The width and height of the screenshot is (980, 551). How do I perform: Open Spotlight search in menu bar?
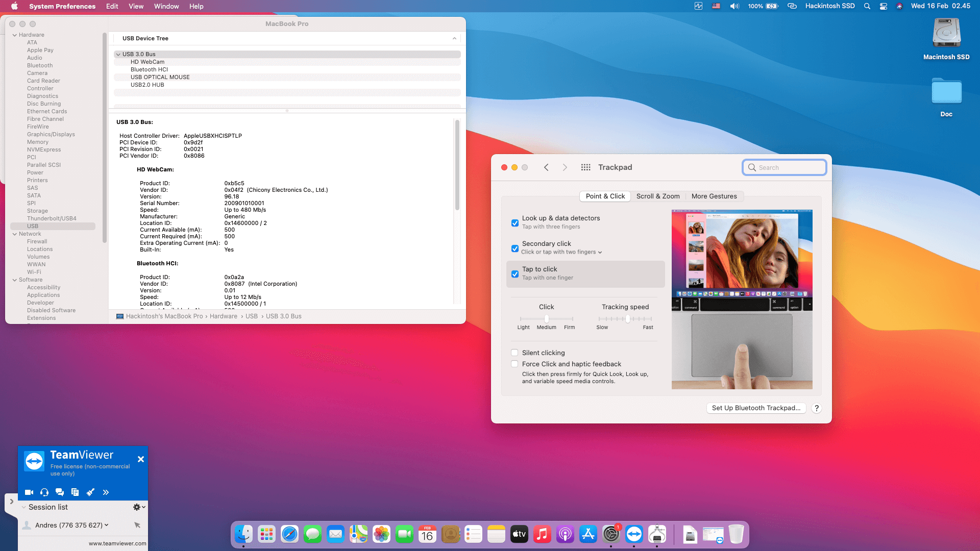click(x=867, y=6)
